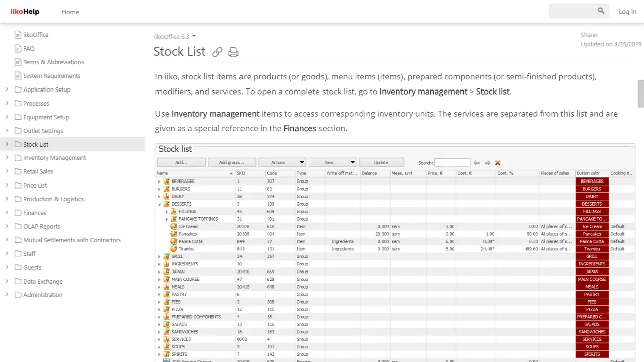Click the search magnifier icon
Screen dimensions: 644x362
point(601,11)
